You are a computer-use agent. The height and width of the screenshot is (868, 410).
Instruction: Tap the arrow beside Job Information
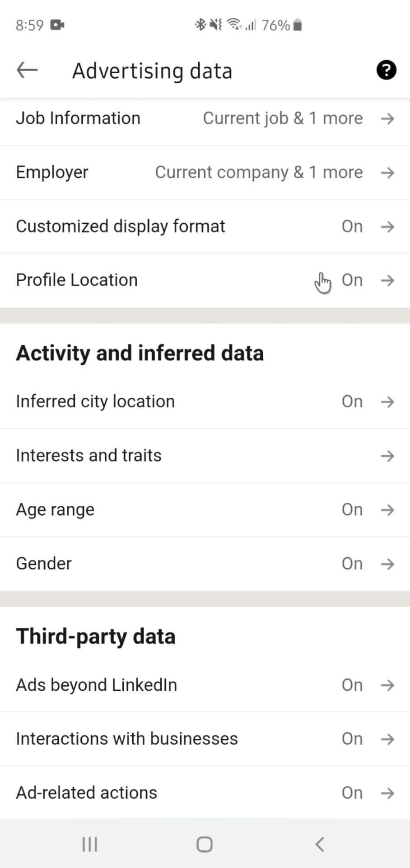click(387, 119)
